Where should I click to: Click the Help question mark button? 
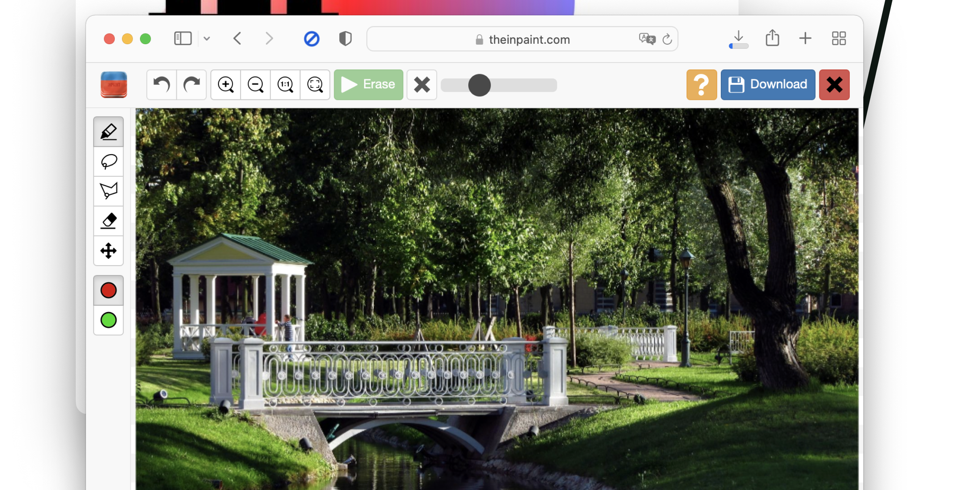click(x=701, y=84)
